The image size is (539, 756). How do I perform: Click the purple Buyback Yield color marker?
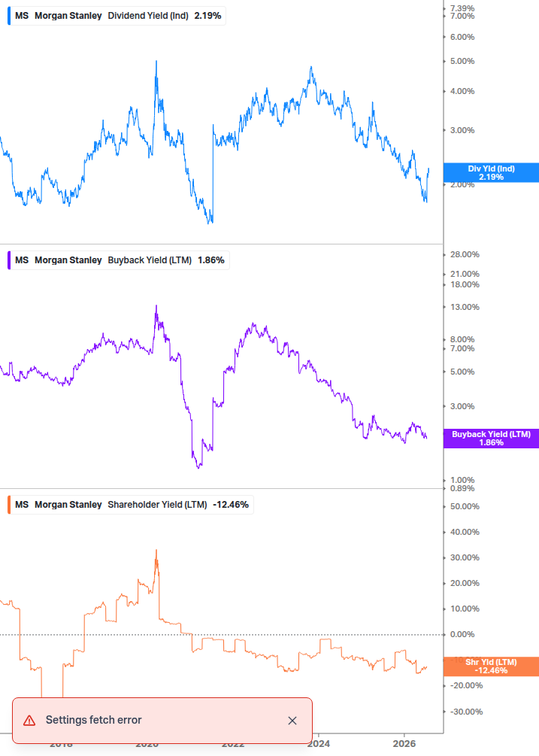click(x=9, y=260)
